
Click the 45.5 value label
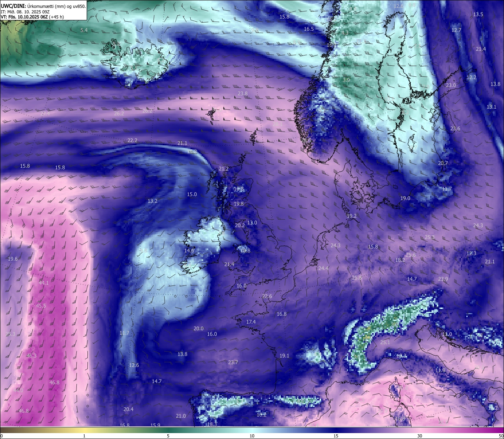click(x=41, y=306)
